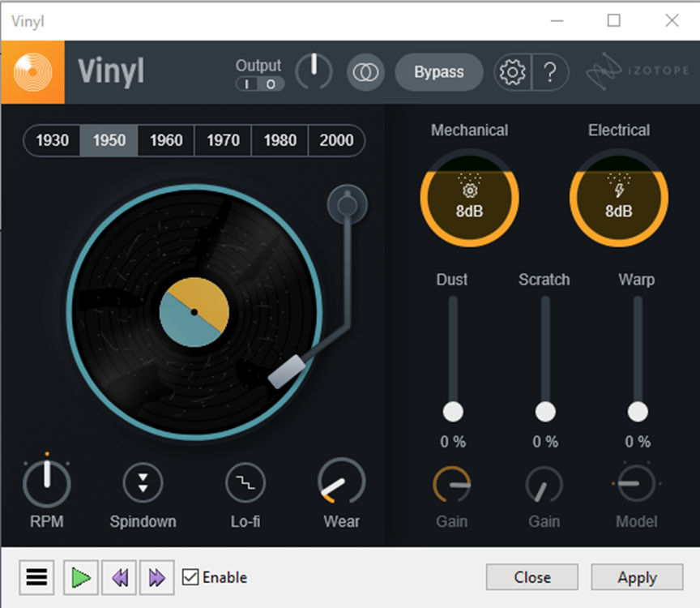Click the tonearm pivot base

click(348, 204)
